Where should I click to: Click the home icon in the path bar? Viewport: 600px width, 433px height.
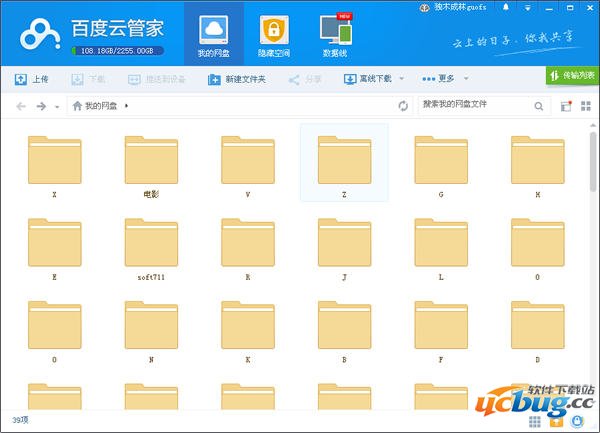[x=77, y=106]
